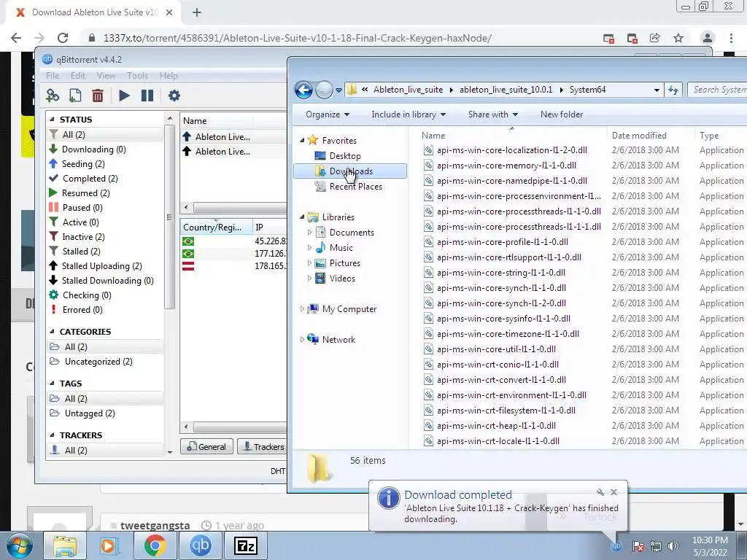Click the Add Torrent Link icon in qBittorrent
This screenshot has height=560, width=747.
point(53,96)
